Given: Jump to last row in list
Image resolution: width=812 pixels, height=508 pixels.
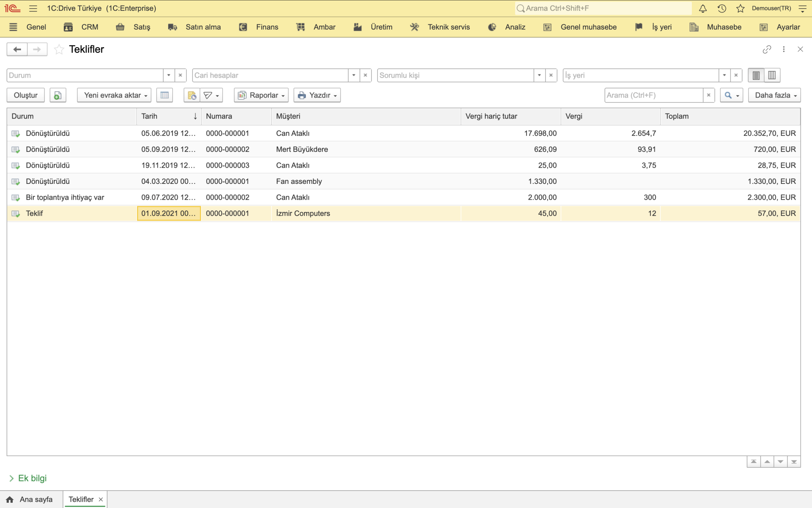Looking at the screenshot, I should (794, 462).
